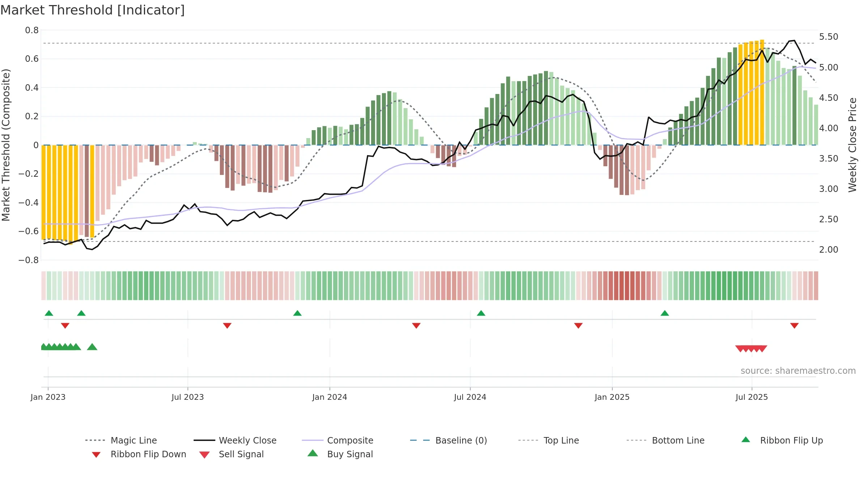Click the Weekly Close Price axis title
The height and width of the screenshot is (488, 868).
pos(853,145)
